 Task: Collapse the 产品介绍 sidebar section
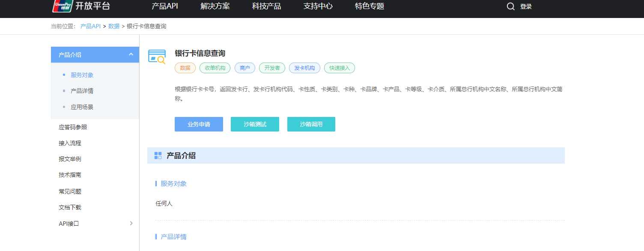click(132, 54)
